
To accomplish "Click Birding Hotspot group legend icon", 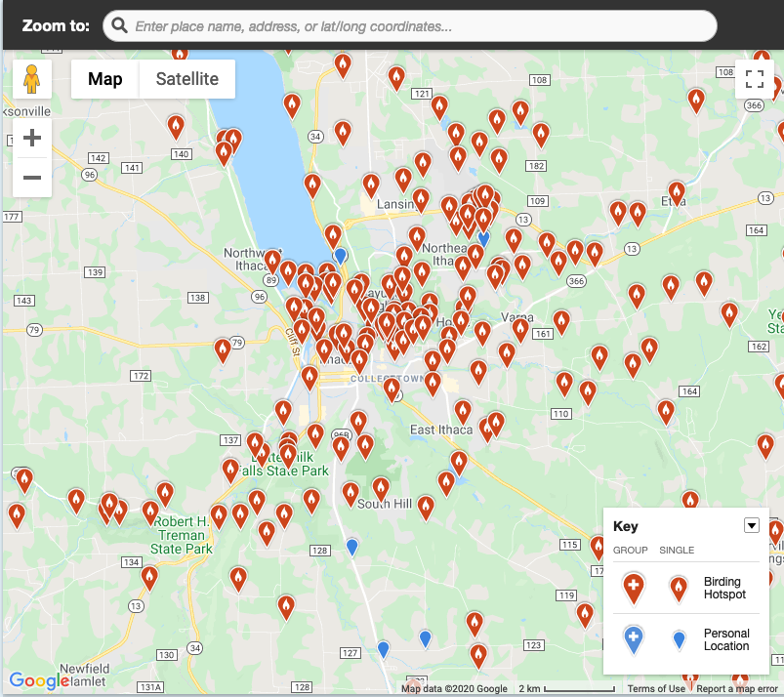I will (633, 589).
